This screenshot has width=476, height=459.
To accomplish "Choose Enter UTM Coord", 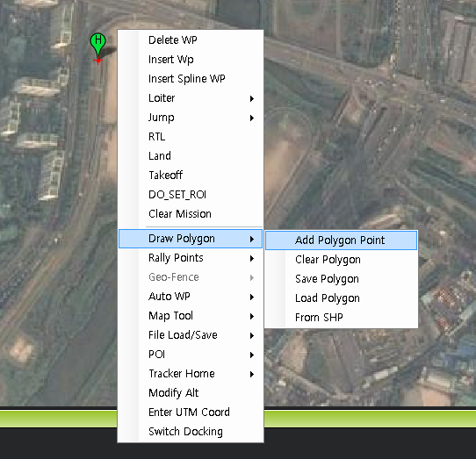I will click(191, 412).
